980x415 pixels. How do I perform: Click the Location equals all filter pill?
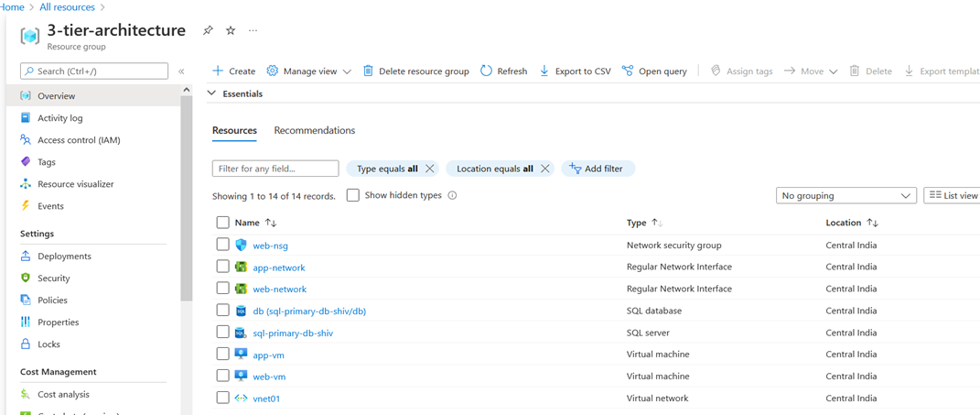pyautogui.click(x=494, y=169)
